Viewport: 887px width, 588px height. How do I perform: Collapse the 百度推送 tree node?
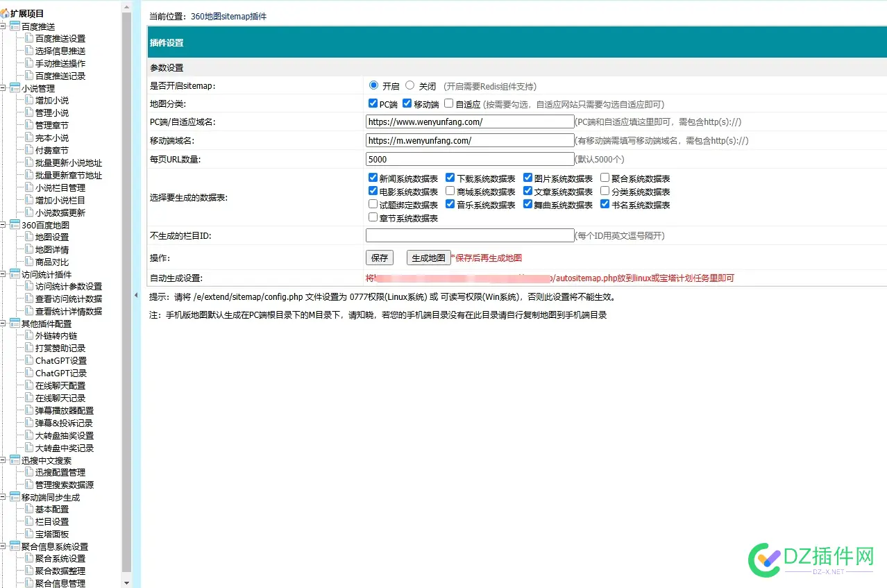(x=3, y=26)
